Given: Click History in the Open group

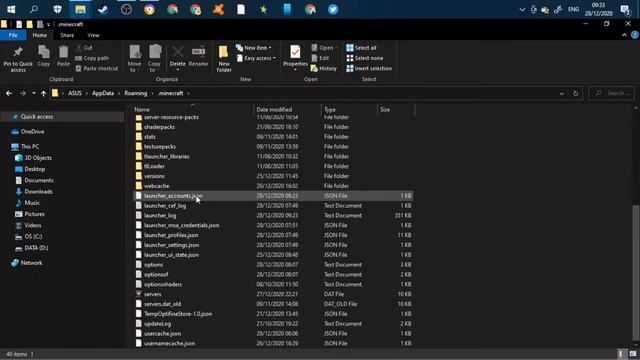Looking at the screenshot, I should [324, 68].
